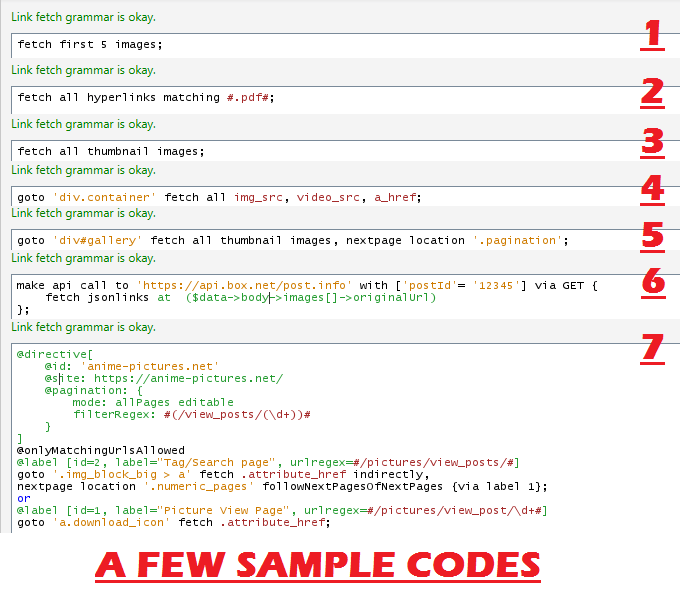Click the '@onlyMatchingUrlsAllowed' line
This screenshot has width=680, height=590.
tap(101, 450)
